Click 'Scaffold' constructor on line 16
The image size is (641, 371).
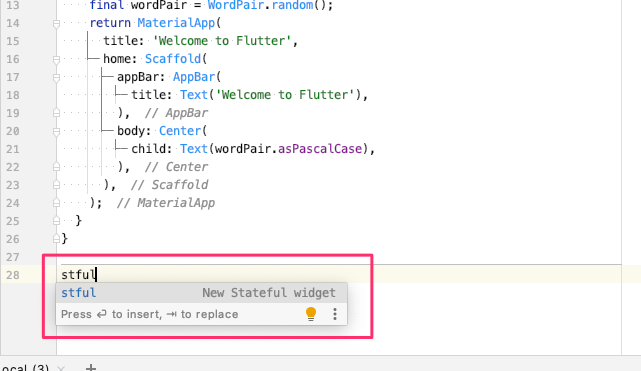pyautogui.click(x=173, y=59)
